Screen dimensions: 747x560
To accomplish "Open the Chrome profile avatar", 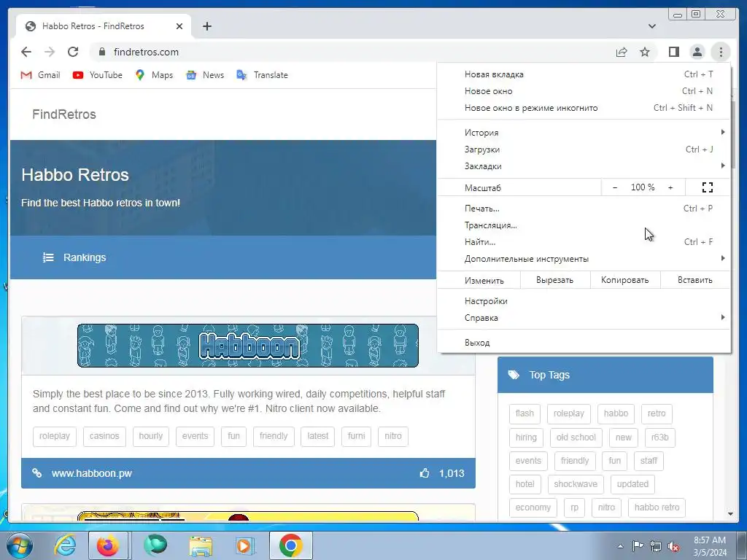I will pos(697,52).
